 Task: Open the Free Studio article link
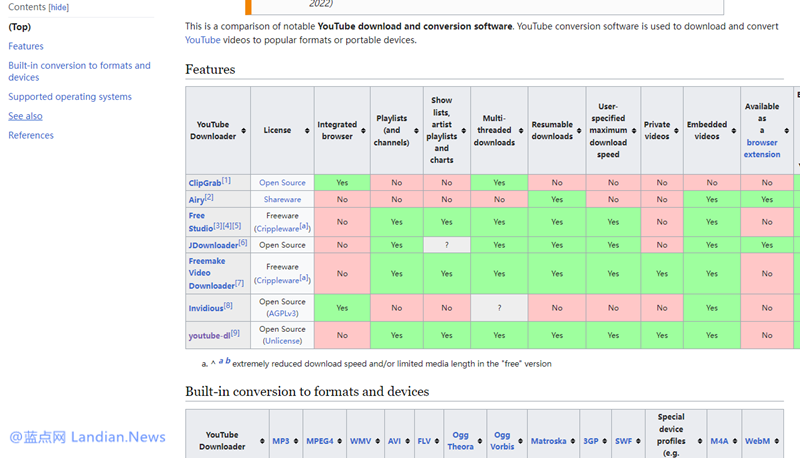click(x=199, y=222)
